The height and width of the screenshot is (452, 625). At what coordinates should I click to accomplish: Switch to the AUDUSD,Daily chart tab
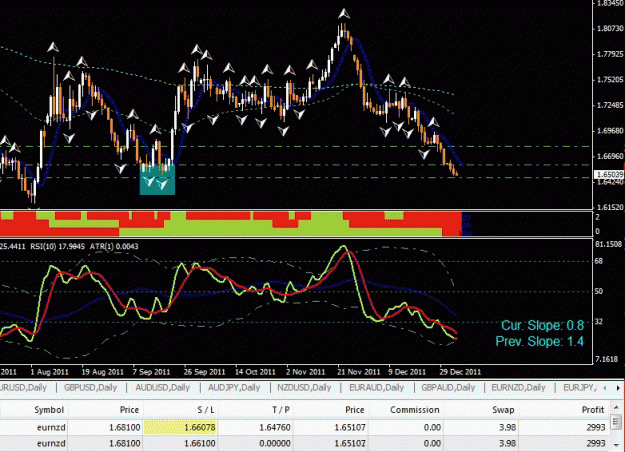[162, 387]
